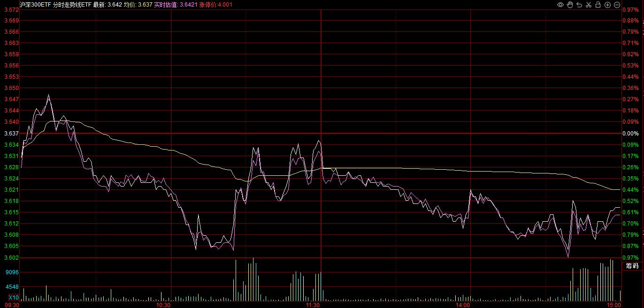The width and height of the screenshot is (644, 308).
Task: Click the 实时估值 3.6421 label
Action: click(x=170, y=5)
